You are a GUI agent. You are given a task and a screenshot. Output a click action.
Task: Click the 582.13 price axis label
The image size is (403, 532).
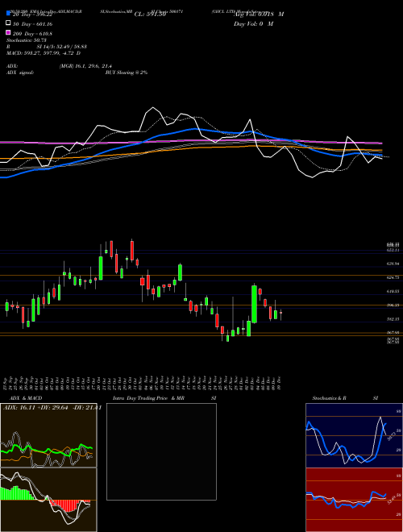393,319
